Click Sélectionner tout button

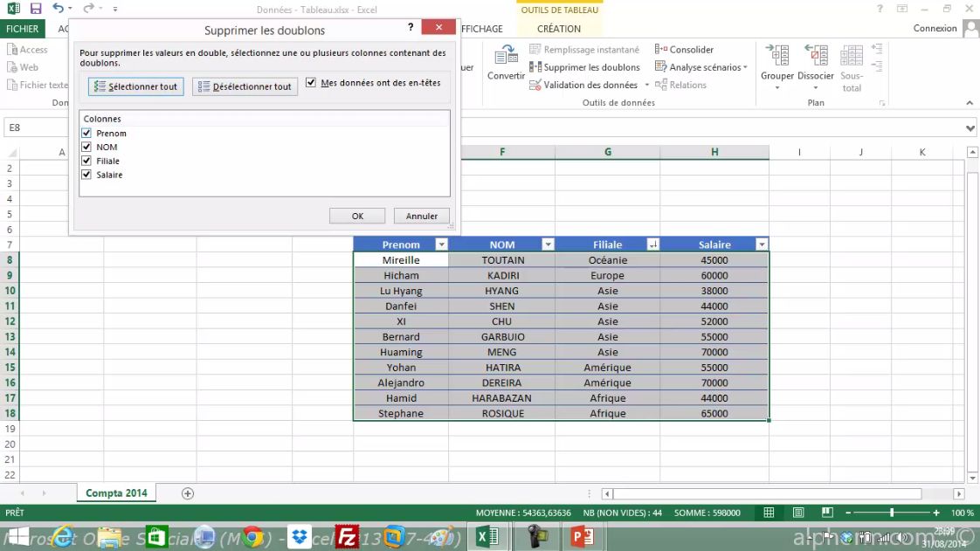point(135,86)
